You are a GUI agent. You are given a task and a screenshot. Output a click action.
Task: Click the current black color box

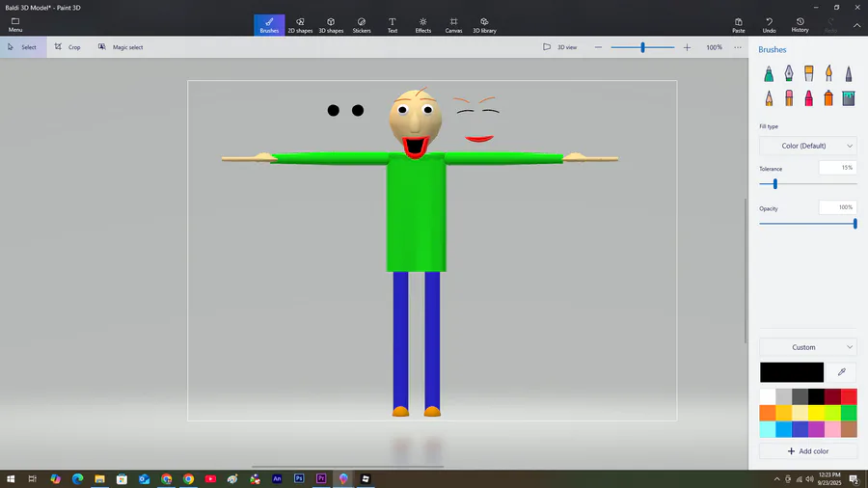pos(792,372)
